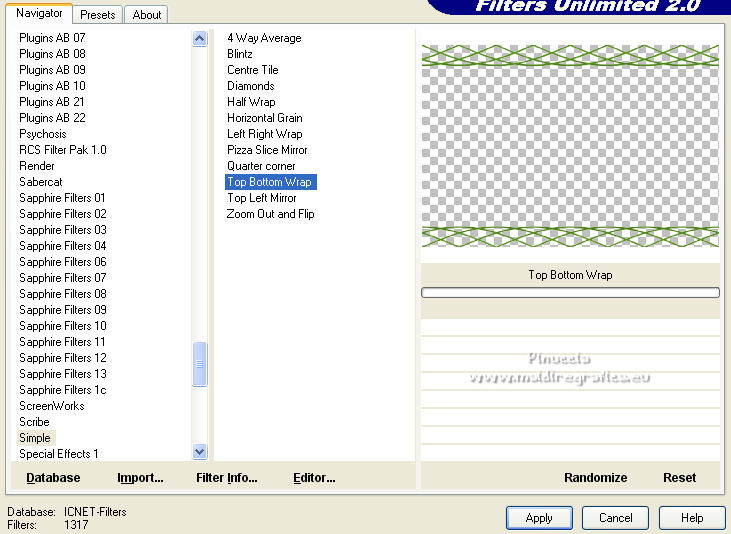Open Filter Info...
The height and width of the screenshot is (534, 731).
pos(227,478)
